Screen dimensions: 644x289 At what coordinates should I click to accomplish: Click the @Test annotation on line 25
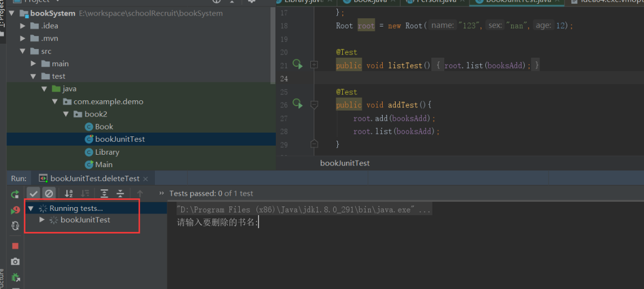point(347,92)
